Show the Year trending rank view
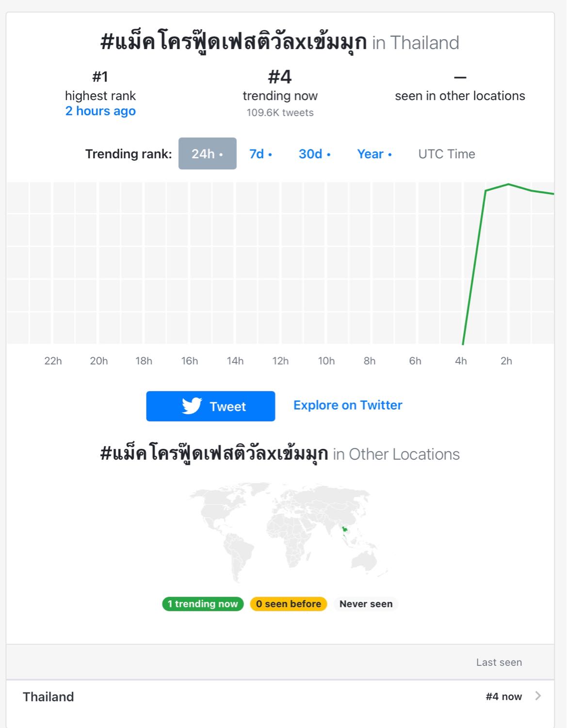The height and width of the screenshot is (728, 567). (x=374, y=154)
